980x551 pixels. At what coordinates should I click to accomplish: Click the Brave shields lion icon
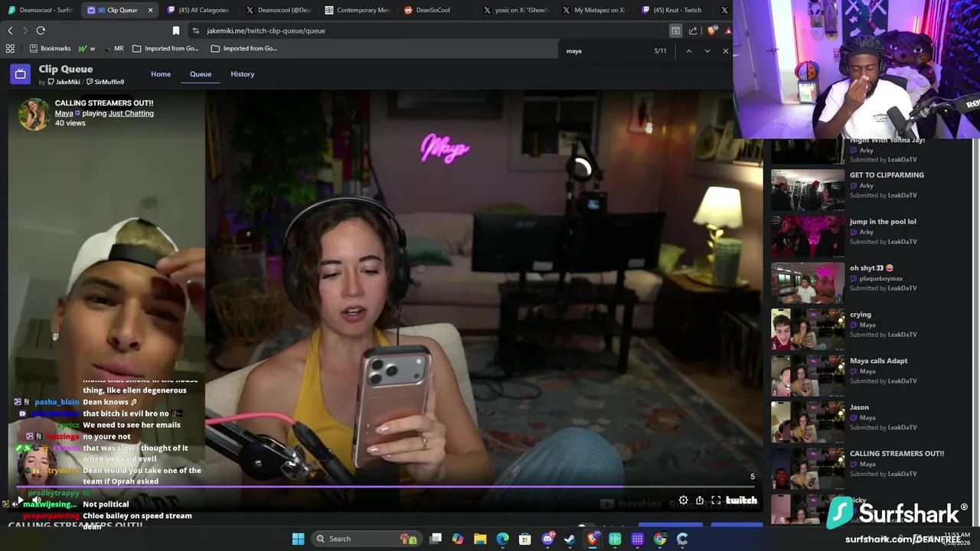(x=712, y=31)
